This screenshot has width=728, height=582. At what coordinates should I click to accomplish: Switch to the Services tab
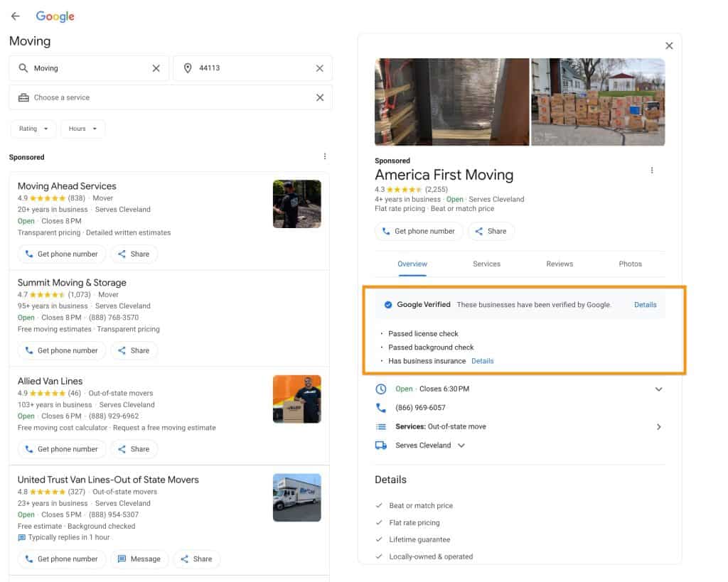click(x=486, y=264)
